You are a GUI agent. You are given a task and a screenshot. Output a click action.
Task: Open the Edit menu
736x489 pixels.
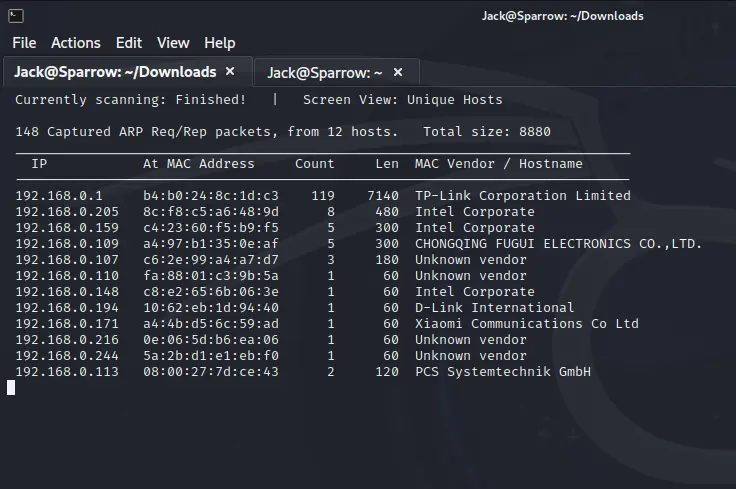(x=129, y=43)
